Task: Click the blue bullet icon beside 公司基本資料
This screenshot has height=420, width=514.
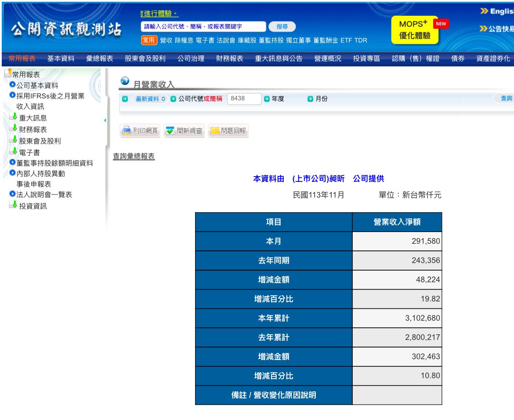Action: [12, 85]
